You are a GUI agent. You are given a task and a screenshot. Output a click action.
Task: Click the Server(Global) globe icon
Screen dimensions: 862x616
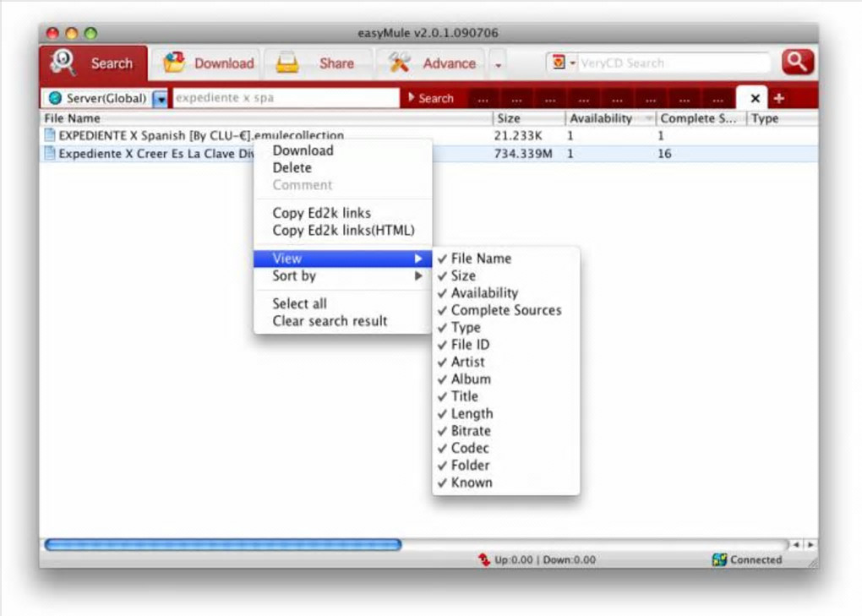[55, 98]
